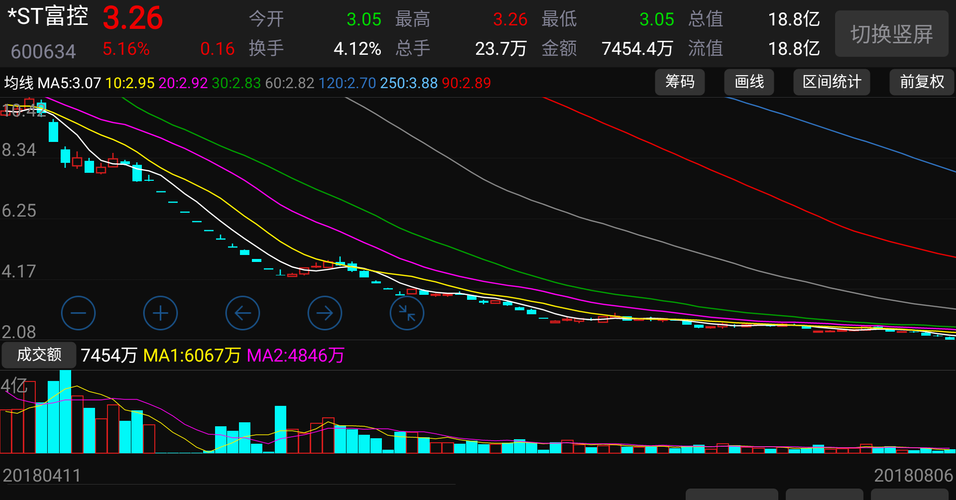Tap the gray 60:2.82 average value
956x500 pixels.
click(290, 83)
